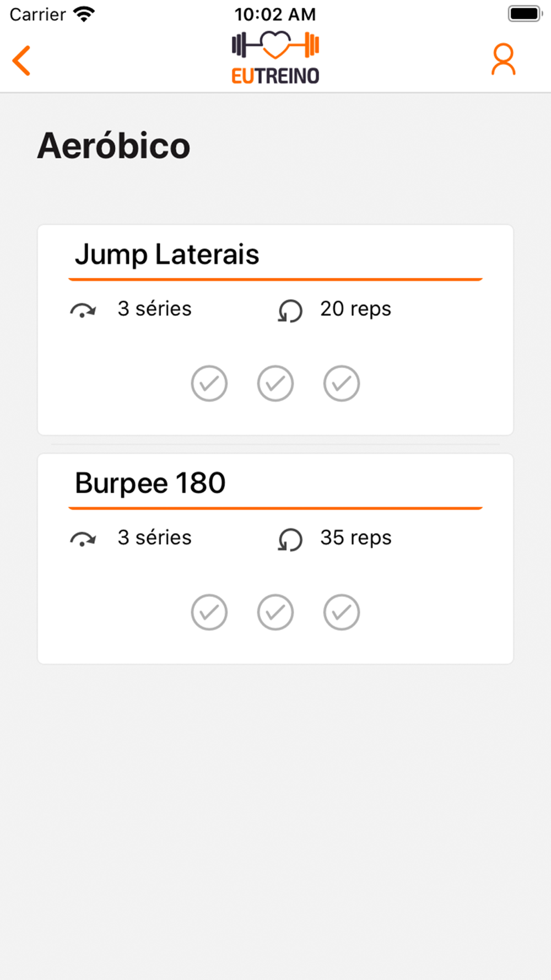Screen dimensions: 551x980
Task: Click reps loop icon beside 20 reps
Action: click(x=290, y=310)
